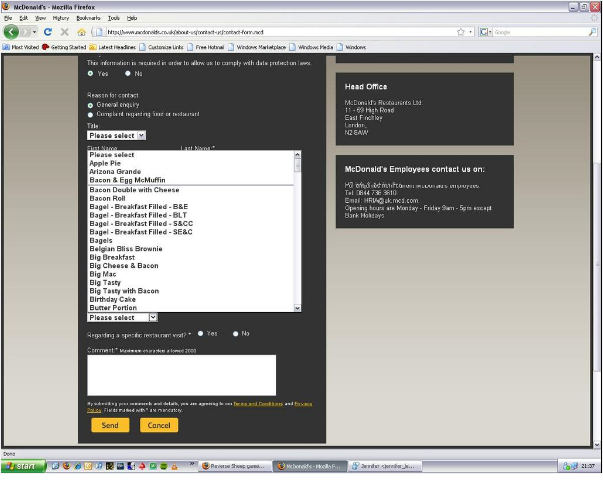Open the Getting Started bookmark
Image resolution: width=603 pixels, height=481 pixels.
(x=64, y=47)
